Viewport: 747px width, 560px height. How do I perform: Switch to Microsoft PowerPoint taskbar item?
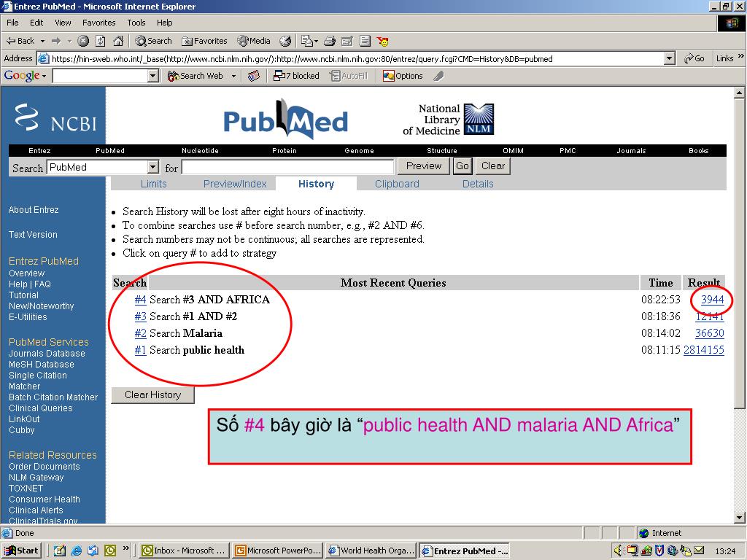point(278,551)
